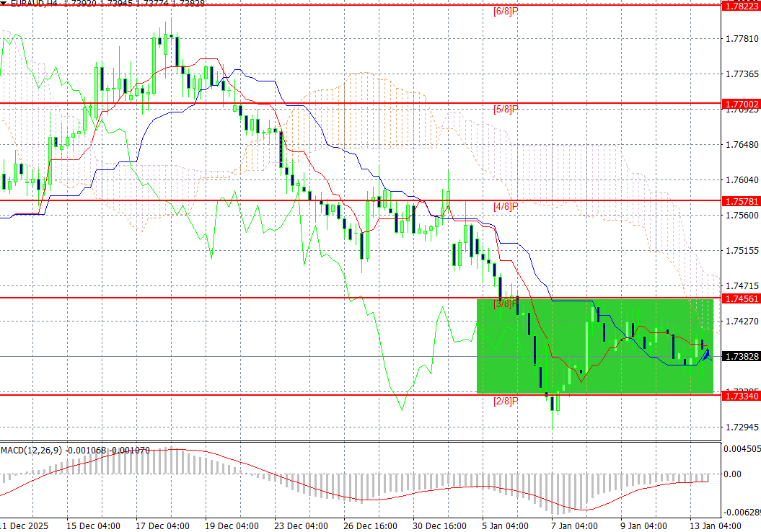This screenshot has width=761, height=532.
Task: Click the 1.74715 price scale value
Action: (x=742, y=285)
